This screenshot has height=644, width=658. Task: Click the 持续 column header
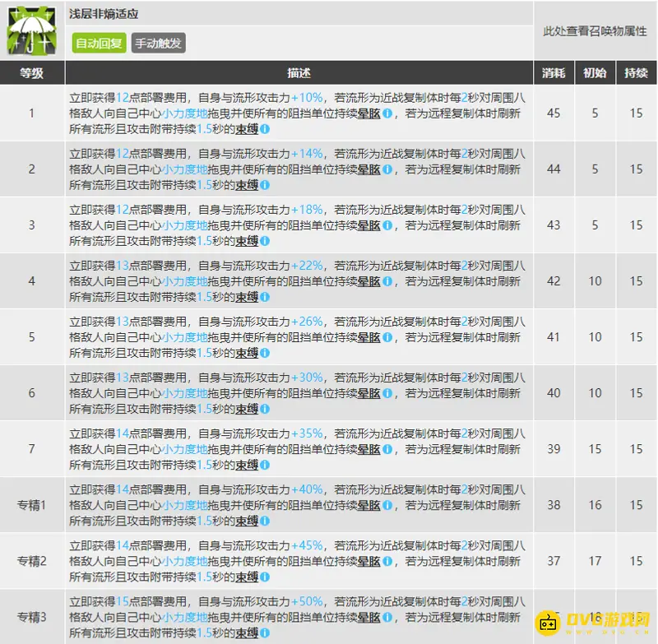point(636,73)
